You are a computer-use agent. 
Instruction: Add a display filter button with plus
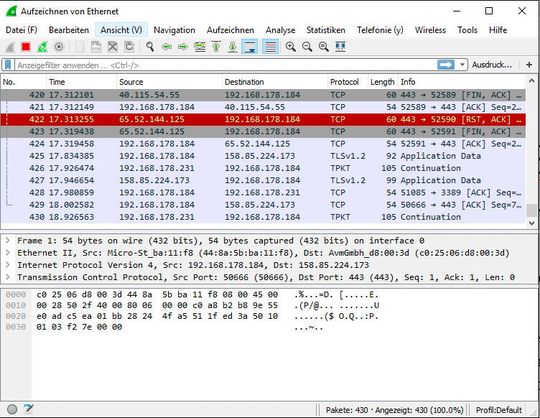point(529,65)
